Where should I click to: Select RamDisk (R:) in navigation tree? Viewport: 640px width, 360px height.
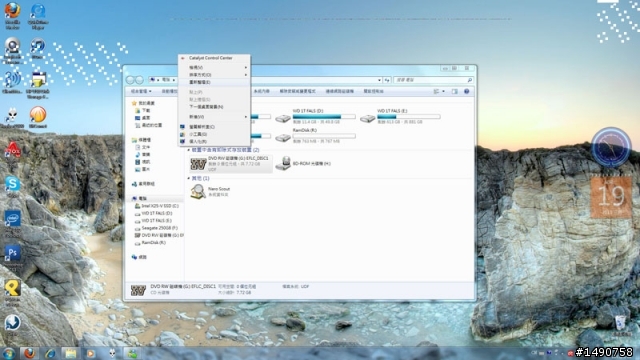point(150,243)
